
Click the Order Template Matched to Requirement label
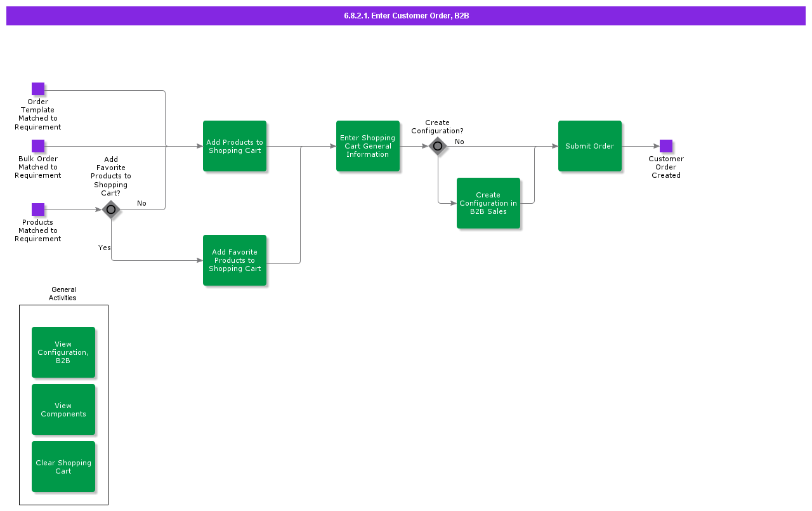click(x=38, y=114)
